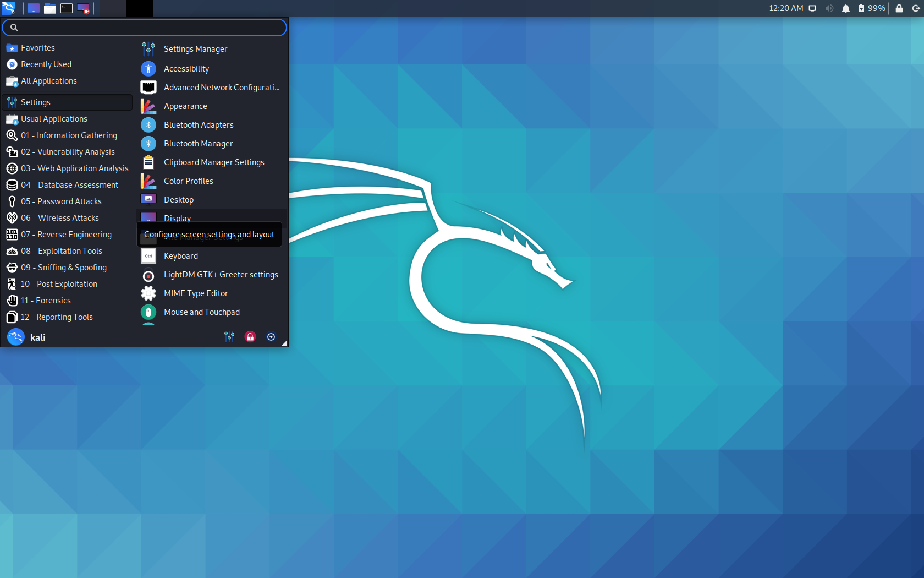Launch the terminal emulator from the top panel
This screenshot has height=578, width=924.
point(66,8)
